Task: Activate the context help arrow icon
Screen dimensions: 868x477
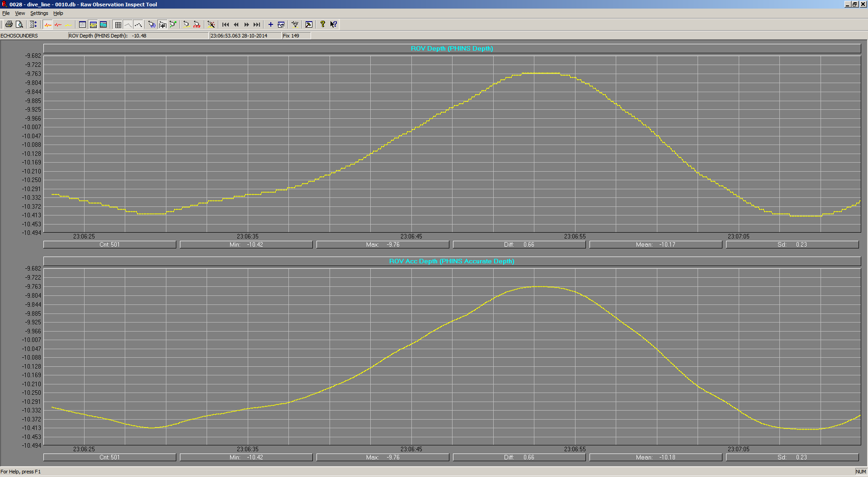Action: pos(333,24)
